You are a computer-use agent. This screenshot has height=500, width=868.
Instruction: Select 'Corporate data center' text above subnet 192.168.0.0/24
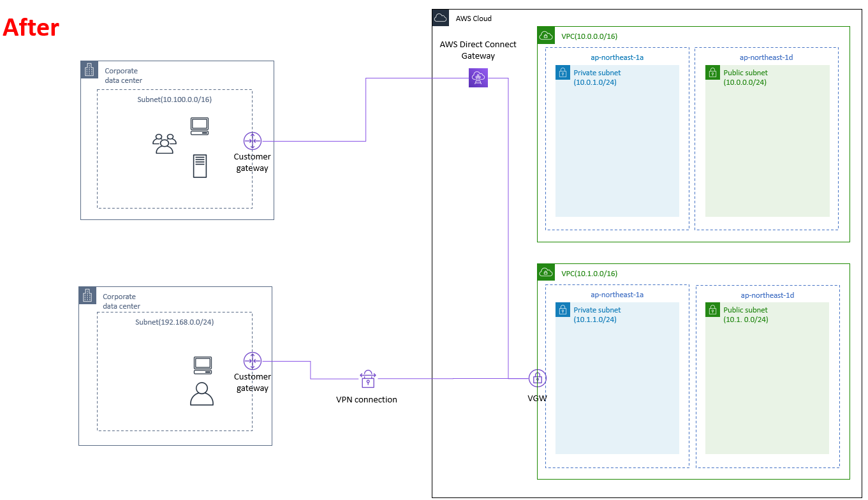(122, 301)
